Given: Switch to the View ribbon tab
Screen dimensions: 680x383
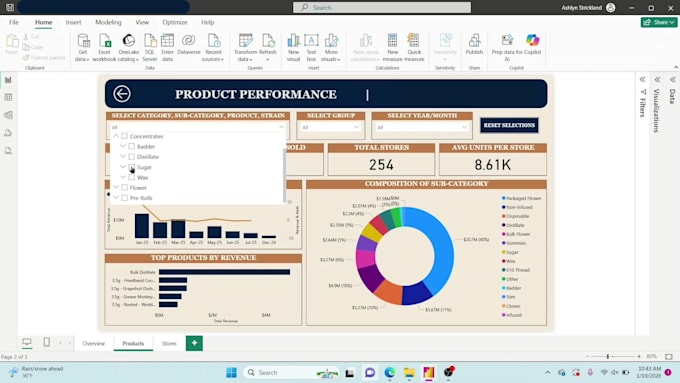Looking at the screenshot, I should 142,22.
